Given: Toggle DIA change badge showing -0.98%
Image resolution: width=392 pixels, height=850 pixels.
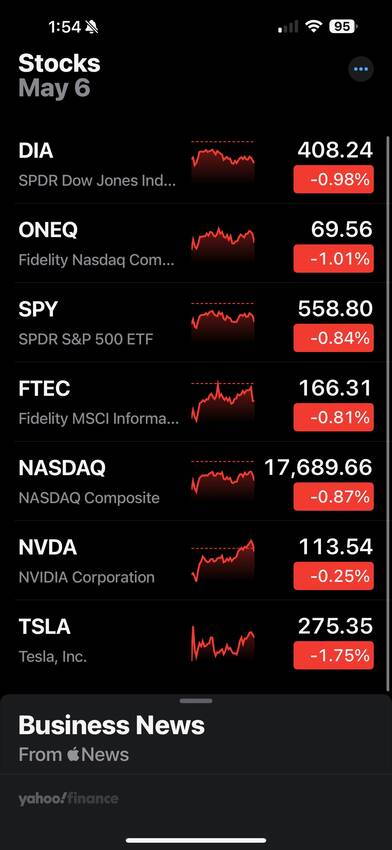Looking at the screenshot, I should (x=333, y=179).
